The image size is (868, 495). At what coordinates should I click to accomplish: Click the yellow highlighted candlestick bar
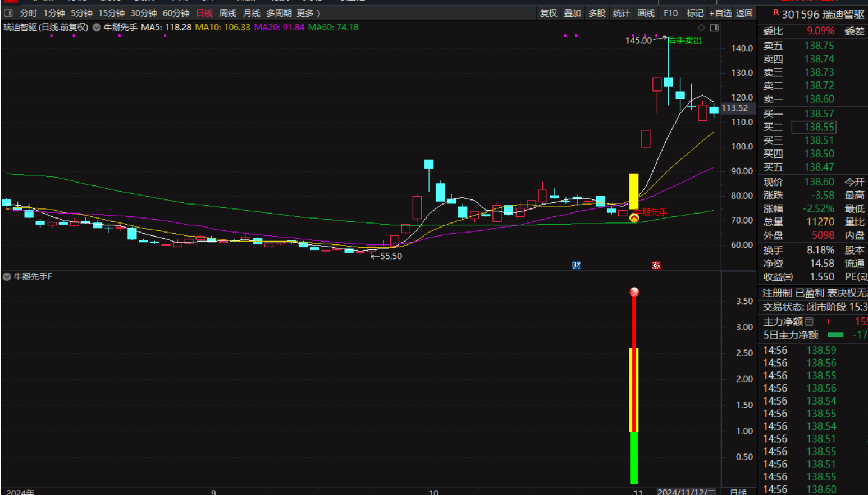[634, 191]
